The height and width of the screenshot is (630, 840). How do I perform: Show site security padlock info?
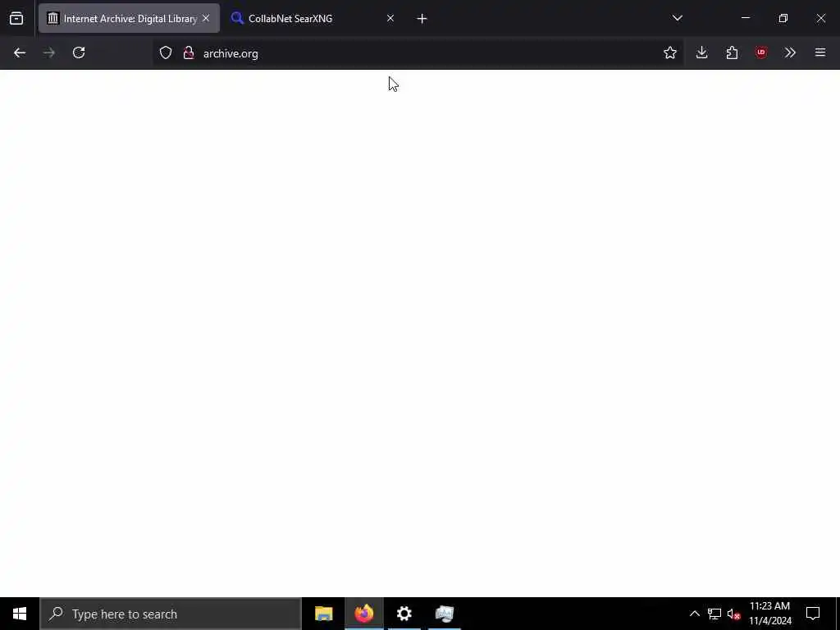(x=188, y=52)
